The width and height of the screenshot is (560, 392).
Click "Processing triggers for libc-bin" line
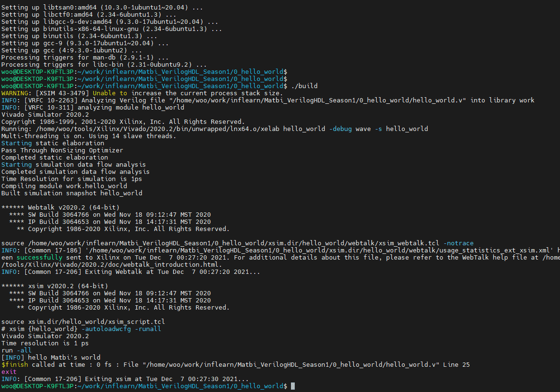coord(104,64)
